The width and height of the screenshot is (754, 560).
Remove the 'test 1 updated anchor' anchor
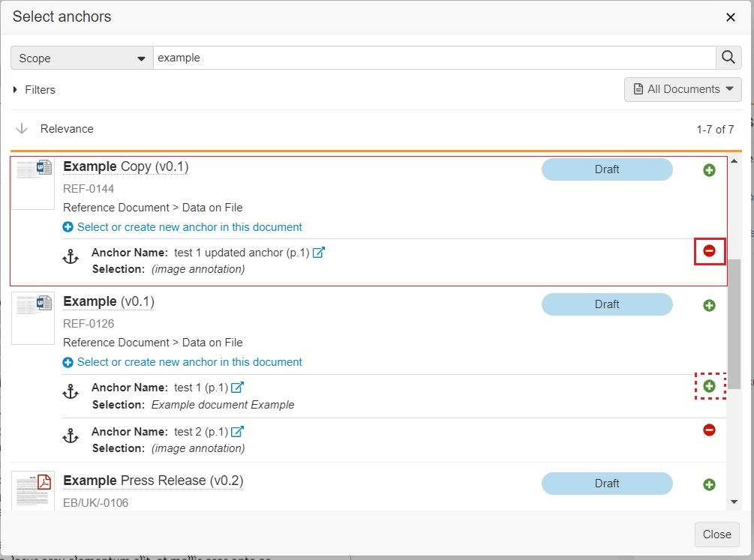(x=709, y=251)
